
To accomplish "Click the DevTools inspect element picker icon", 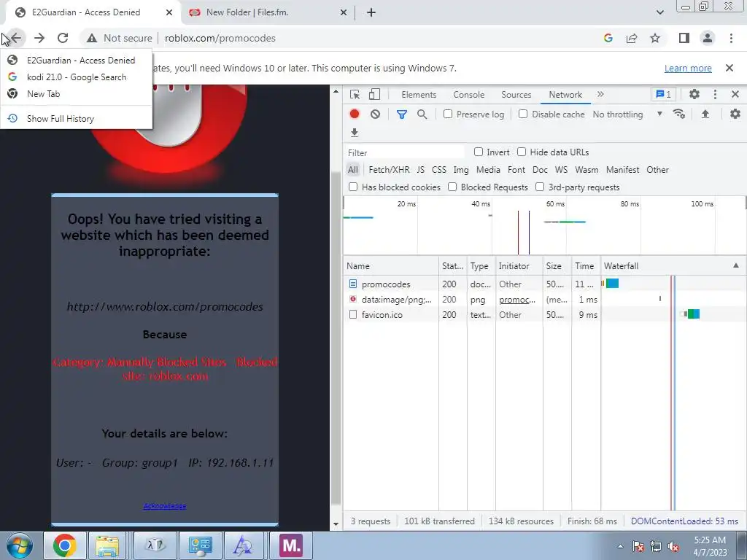I will [x=355, y=94].
